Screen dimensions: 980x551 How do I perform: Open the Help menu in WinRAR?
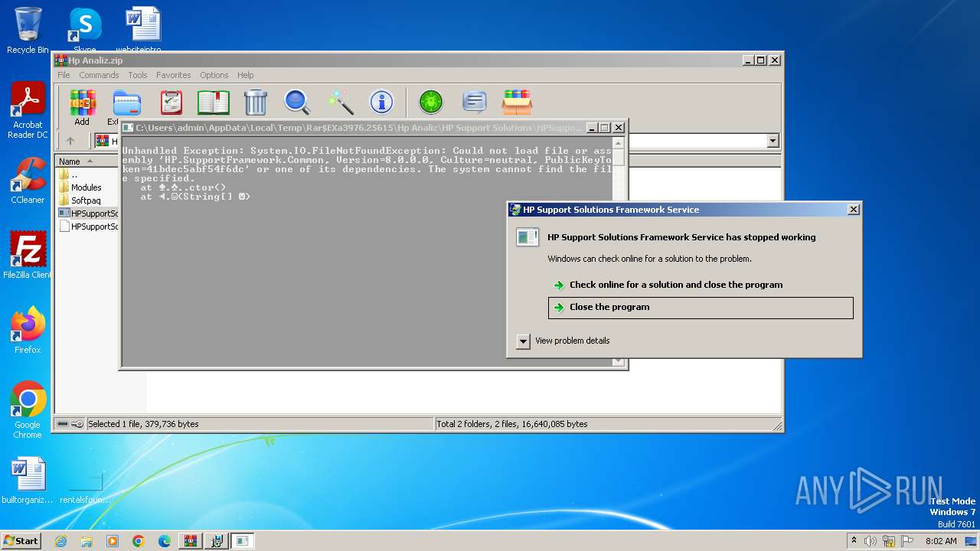coord(245,75)
